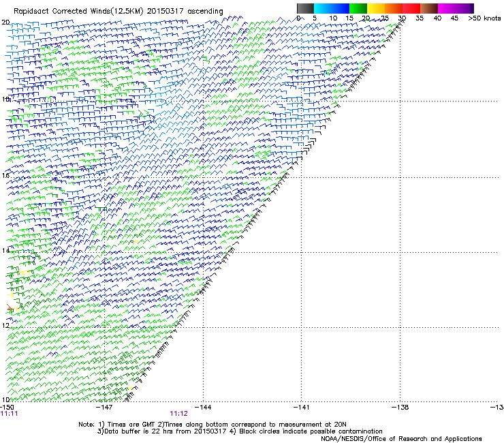Select the dark purple >50 knots swatch
The image size is (504, 443).
point(472,8)
